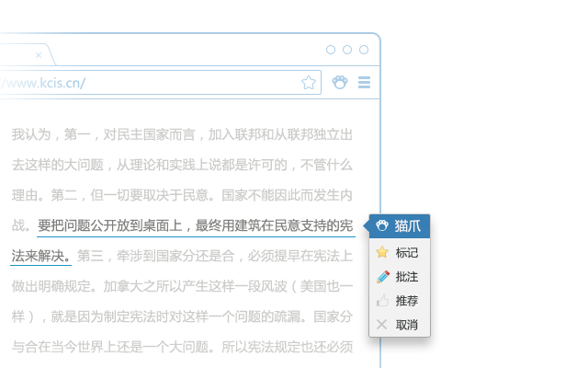588x368 pixels.
Task: Click the line starting 去这样的大问题
Action: pos(182,165)
